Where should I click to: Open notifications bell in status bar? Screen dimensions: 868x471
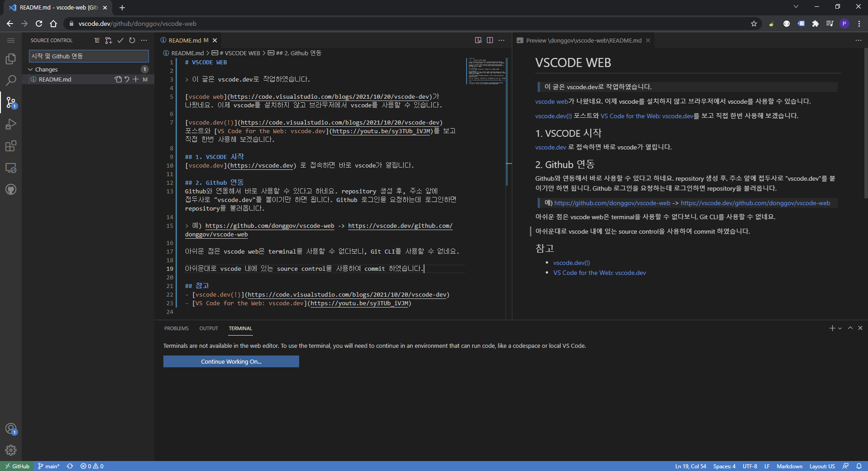[859, 466]
